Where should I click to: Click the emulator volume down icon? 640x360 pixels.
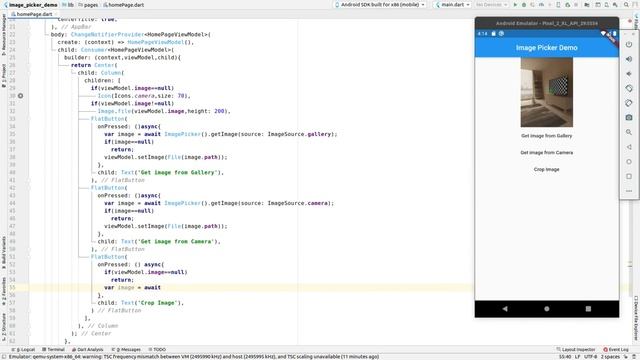coord(629,73)
